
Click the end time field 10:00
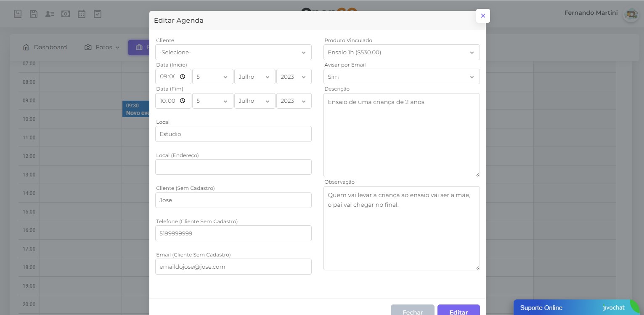pyautogui.click(x=173, y=101)
